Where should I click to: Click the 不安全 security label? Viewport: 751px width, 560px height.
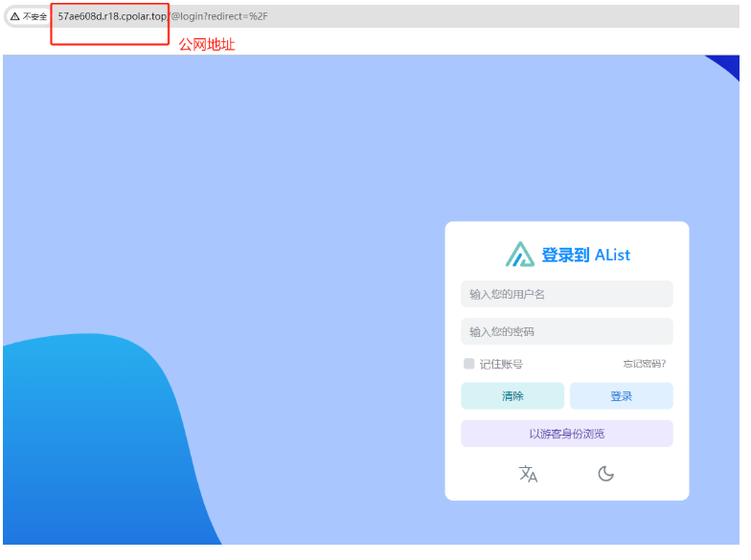35,16
